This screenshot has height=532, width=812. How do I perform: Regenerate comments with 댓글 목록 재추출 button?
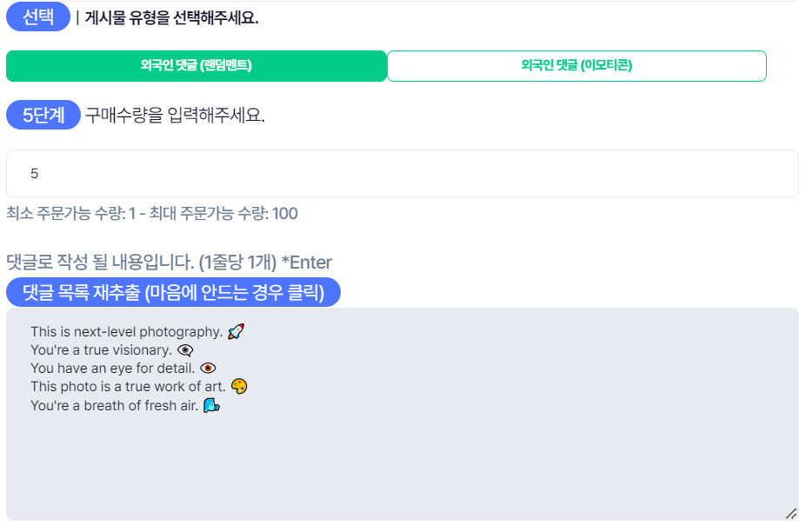point(174,292)
